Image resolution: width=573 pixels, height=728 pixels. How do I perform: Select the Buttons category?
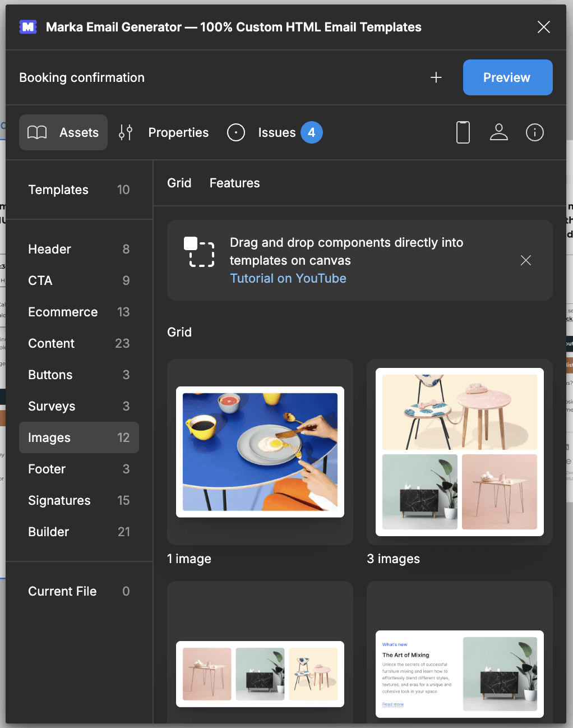coord(79,375)
